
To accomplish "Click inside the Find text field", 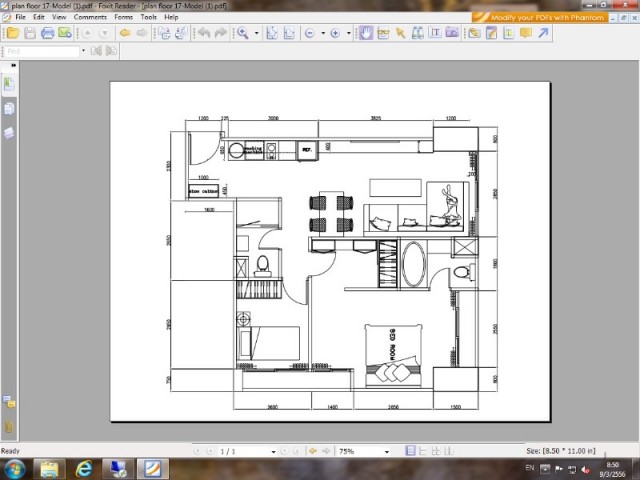I will [40, 51].
